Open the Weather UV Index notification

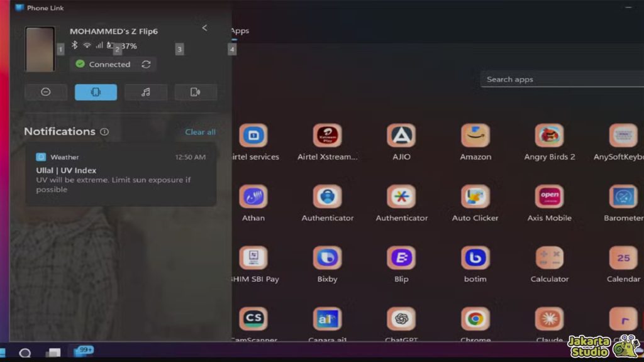(x=121, y=175)
